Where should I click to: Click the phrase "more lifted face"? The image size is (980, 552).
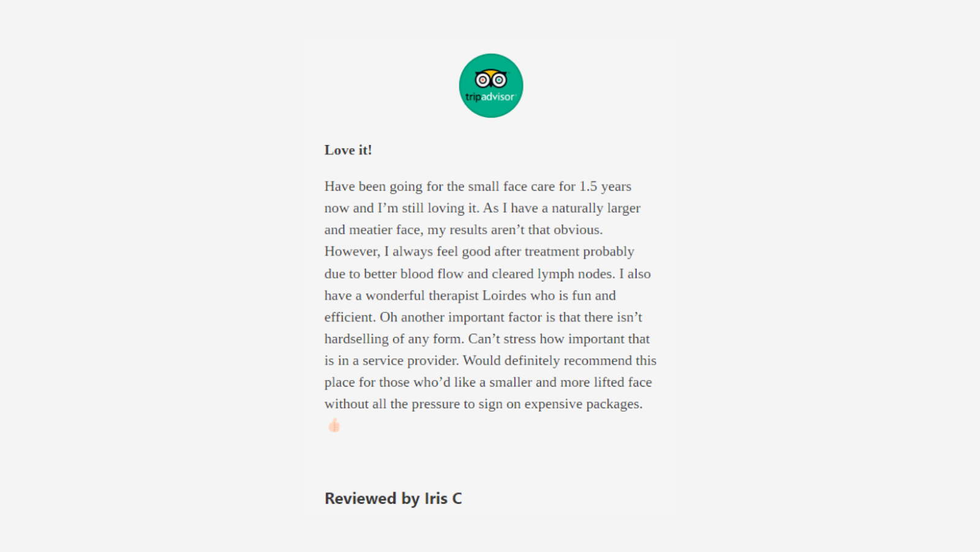pyautogui.click(x=606, y=382)
